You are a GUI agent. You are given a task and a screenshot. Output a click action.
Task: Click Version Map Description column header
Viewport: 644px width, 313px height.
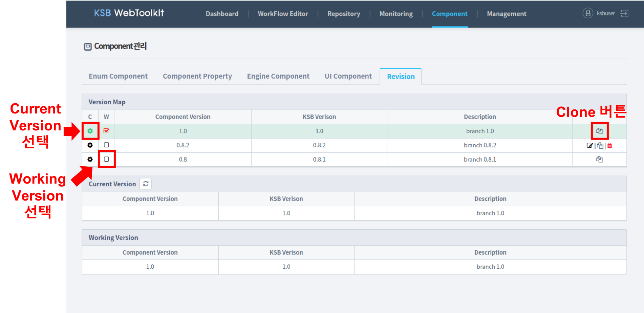[x=480, y=117]
